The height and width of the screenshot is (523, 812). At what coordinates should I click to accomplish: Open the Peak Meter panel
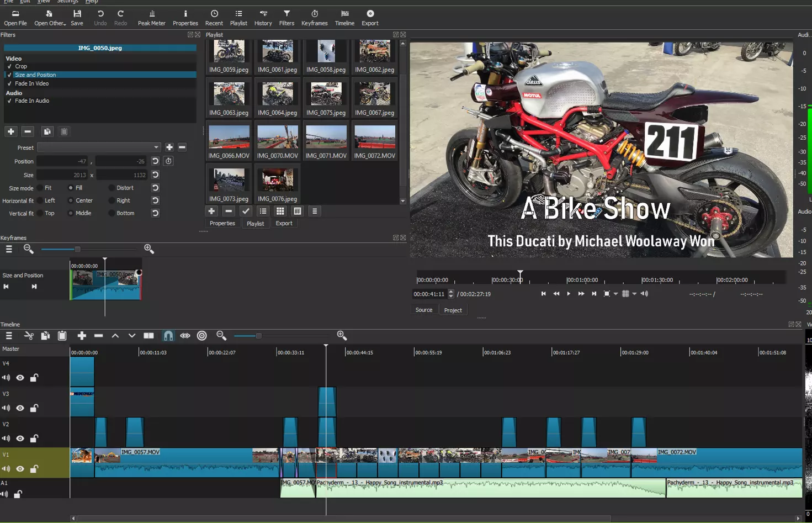pyautogui.click(x=151, y=18)
